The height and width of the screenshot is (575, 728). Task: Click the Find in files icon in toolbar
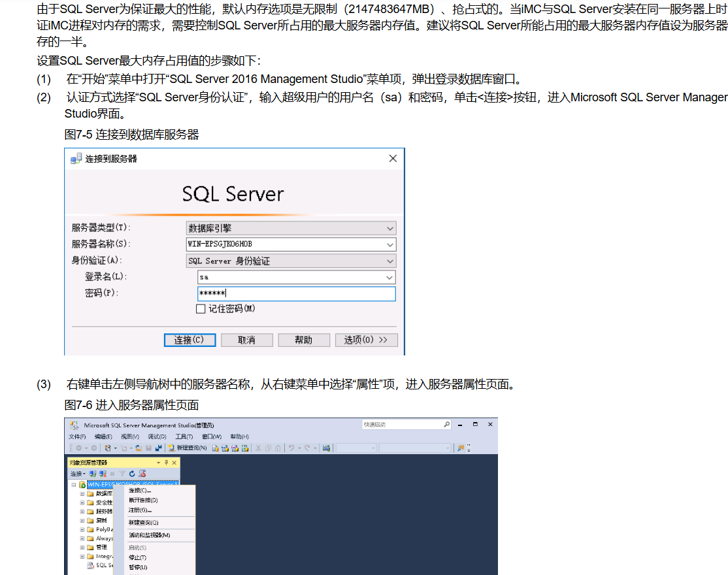(x=461, y=448)
